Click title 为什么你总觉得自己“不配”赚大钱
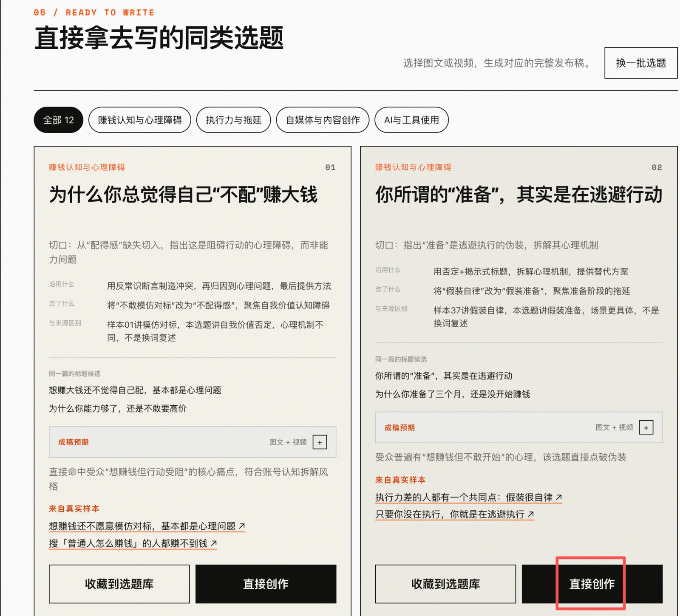 [x=183, y=195]
